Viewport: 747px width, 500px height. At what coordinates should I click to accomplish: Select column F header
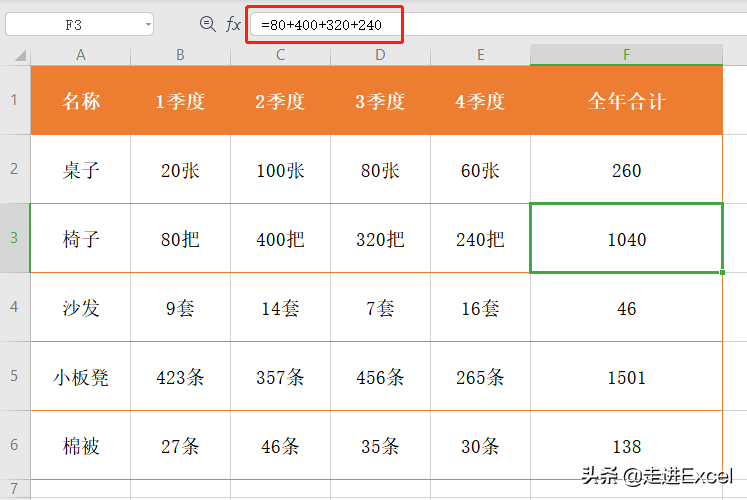pos(626,55)
